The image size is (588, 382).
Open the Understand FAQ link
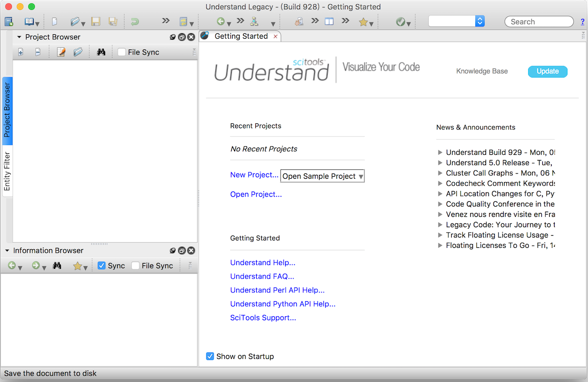point(262,277)
